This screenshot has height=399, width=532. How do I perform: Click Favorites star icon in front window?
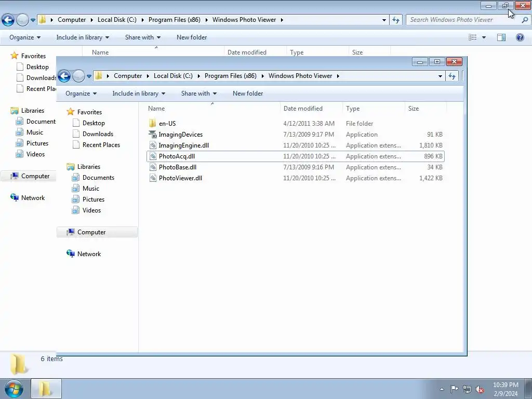tap(70, 112)
